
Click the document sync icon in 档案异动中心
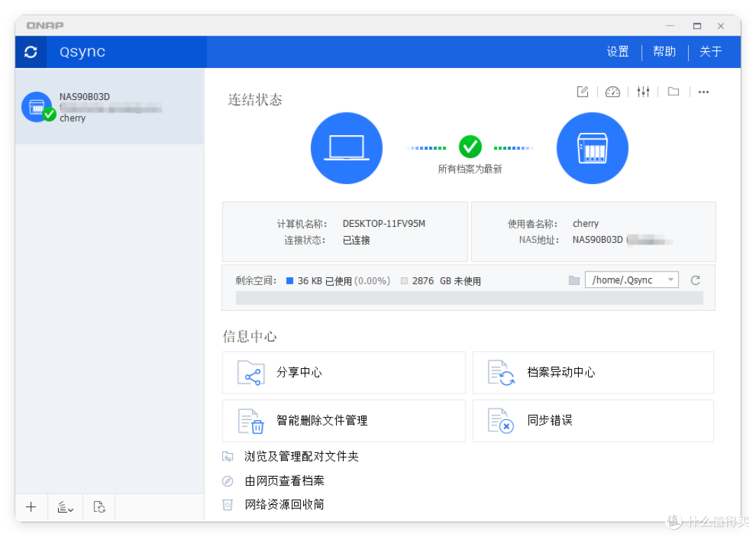501,373
